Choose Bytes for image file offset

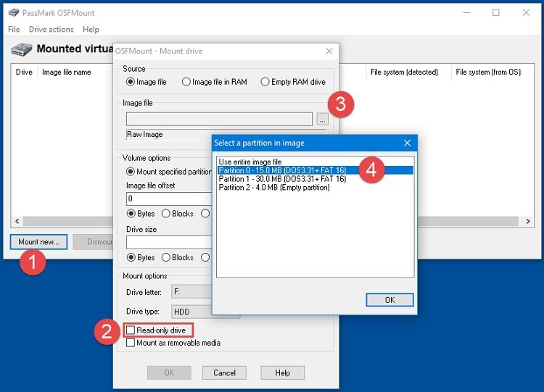[x=141, y=214]
